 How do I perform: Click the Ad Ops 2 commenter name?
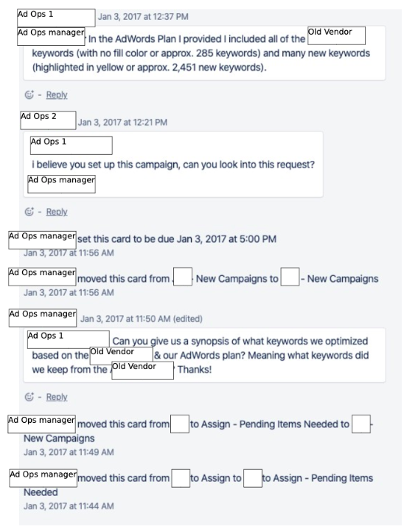48,120
